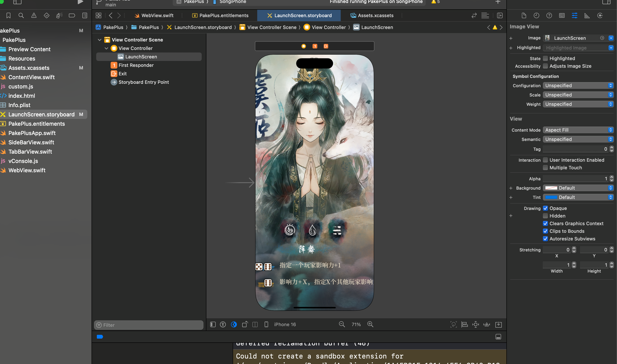The image size is (617, 364).
Task: Click the Zoom In magnifier icon
Action: tap(370, 324)
